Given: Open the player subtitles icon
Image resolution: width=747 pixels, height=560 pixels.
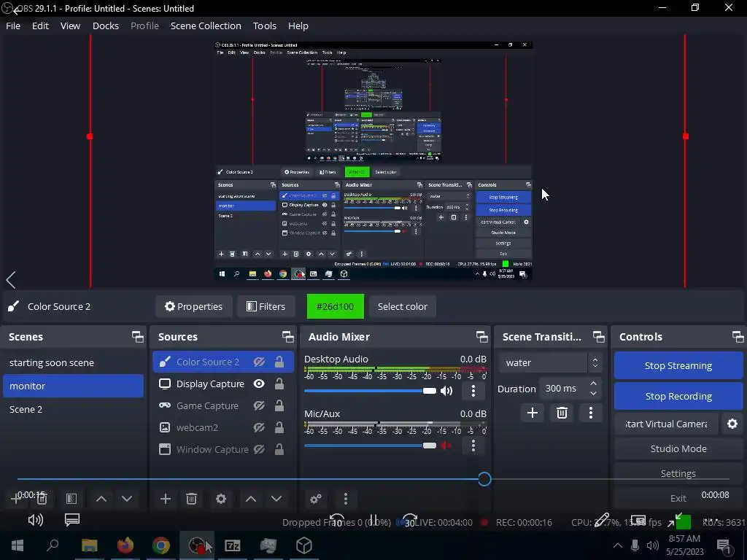Looking at the screenshot, I should pos(72,520).
